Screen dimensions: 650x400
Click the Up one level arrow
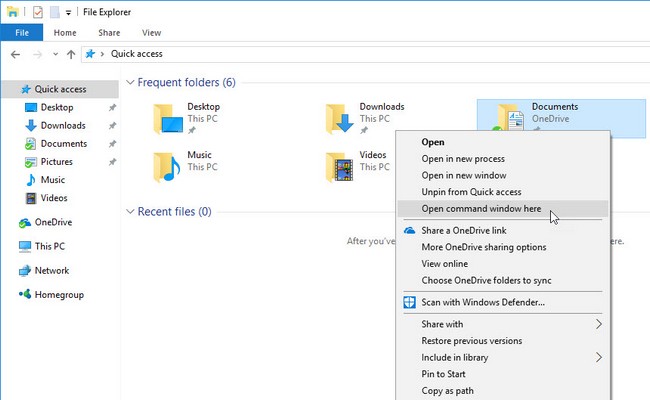point(71,54)
